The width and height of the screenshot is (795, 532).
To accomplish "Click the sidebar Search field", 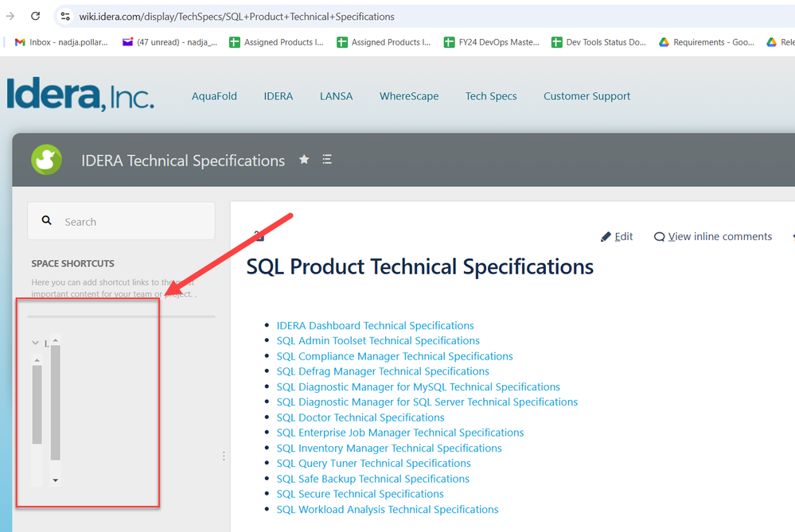I will click(x=121, y=221).
